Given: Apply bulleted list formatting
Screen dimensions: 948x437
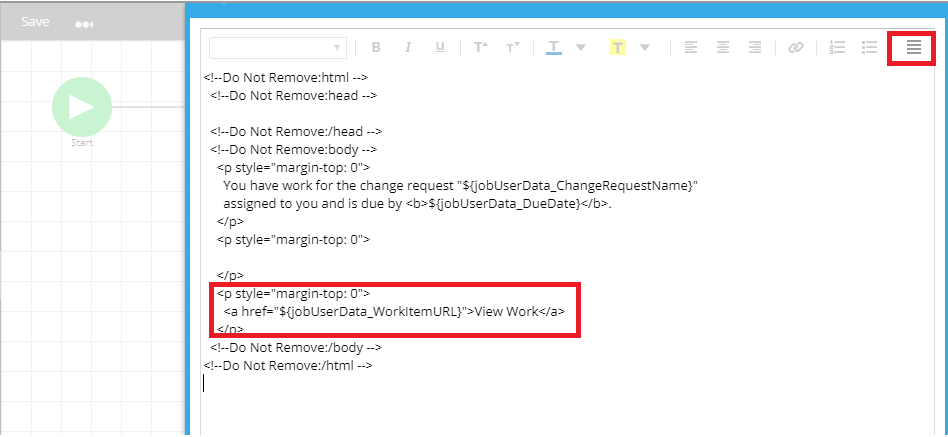Looking at the screenshot, I should (x=870, y=47).
